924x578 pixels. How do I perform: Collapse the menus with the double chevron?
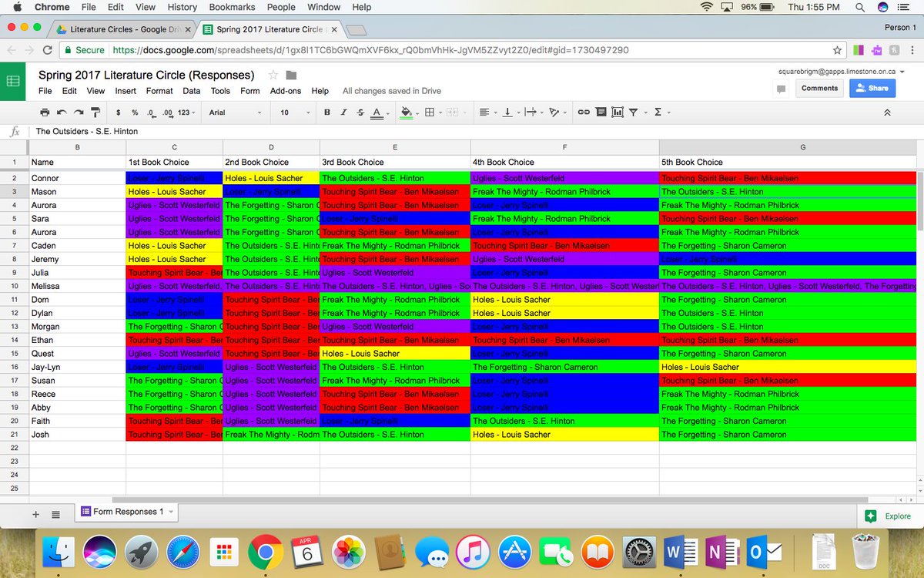coord(887,113)
